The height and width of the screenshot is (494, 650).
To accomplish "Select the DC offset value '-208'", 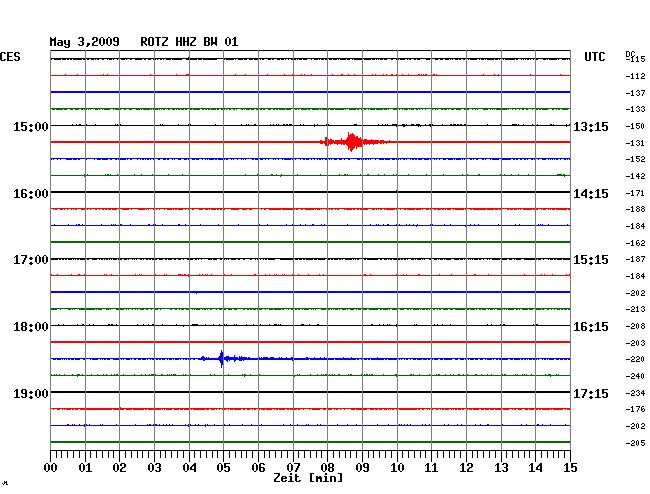I will (x=635, y=326).
